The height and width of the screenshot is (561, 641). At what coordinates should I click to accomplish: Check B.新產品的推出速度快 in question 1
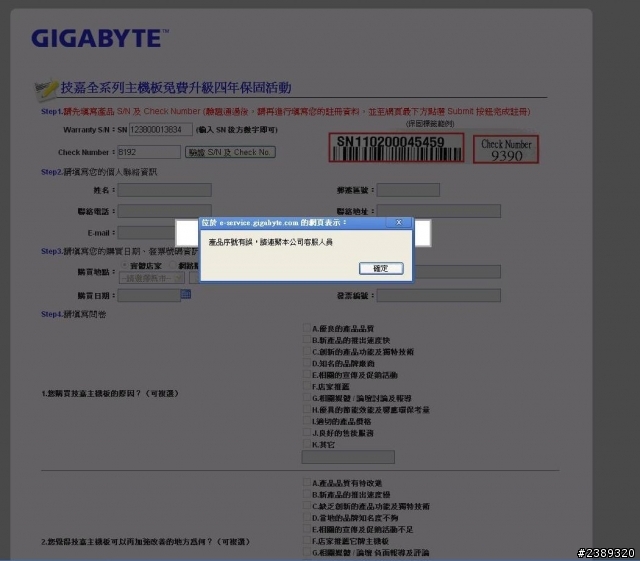pos(307,339)
